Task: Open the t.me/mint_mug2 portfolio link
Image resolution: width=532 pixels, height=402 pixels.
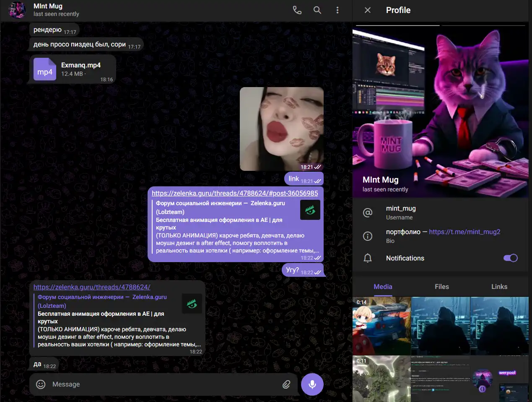Action: click(465, 232)
